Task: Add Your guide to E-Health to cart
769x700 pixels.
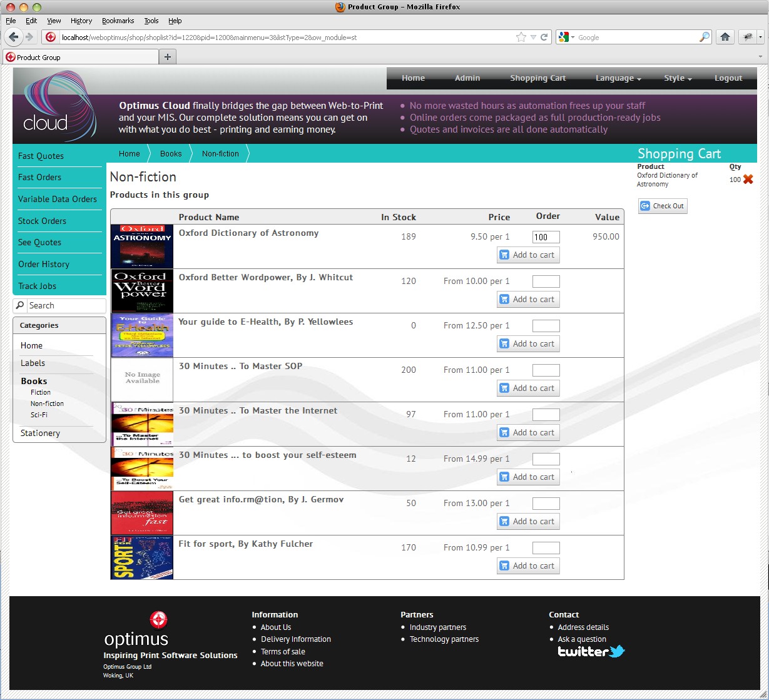Action: point(528,343)
